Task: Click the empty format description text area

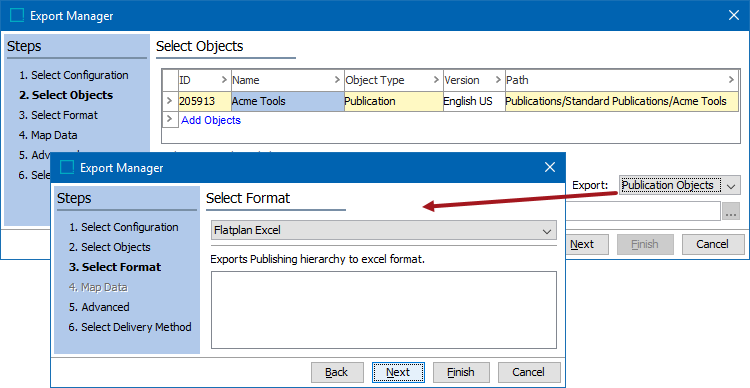Action: [x=384, y=310]
